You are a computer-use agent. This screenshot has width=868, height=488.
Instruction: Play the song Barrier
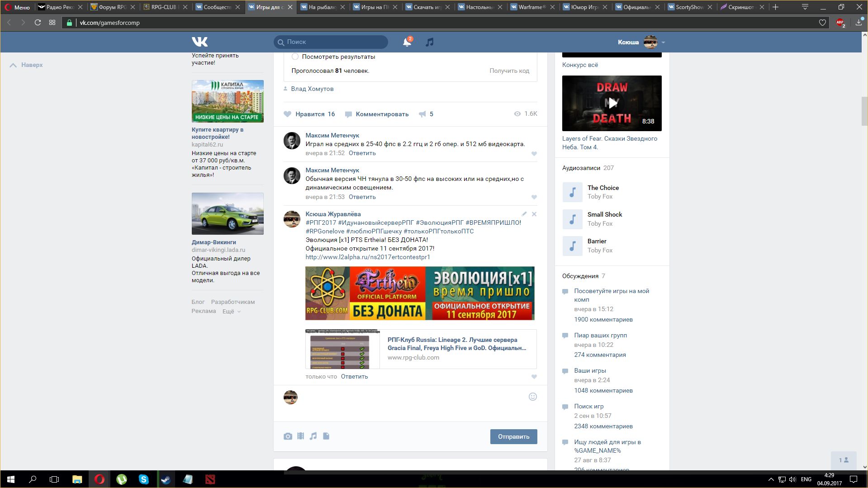coord(572,246)
